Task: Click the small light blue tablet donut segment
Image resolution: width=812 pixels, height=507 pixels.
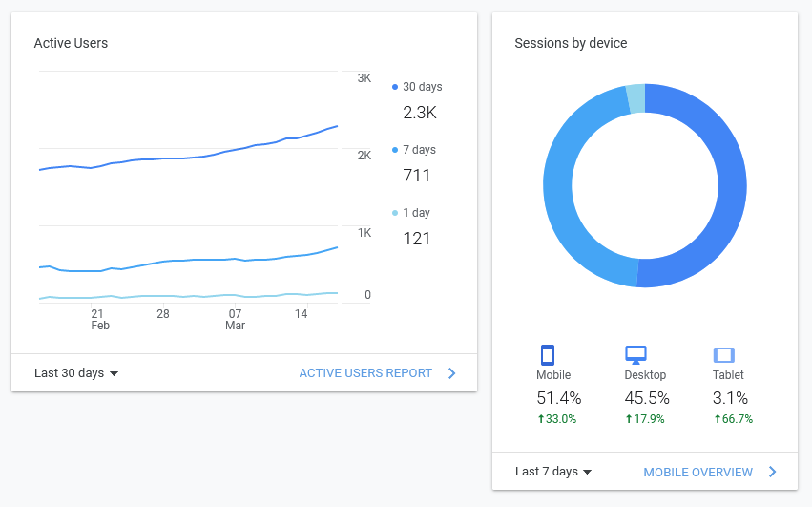Action: [x=635, y=98]
